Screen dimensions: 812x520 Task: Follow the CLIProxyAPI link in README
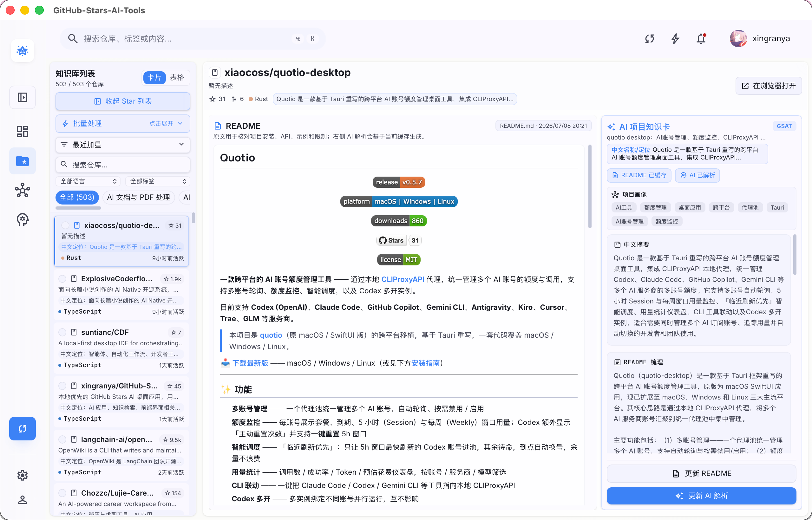(403, 279)
